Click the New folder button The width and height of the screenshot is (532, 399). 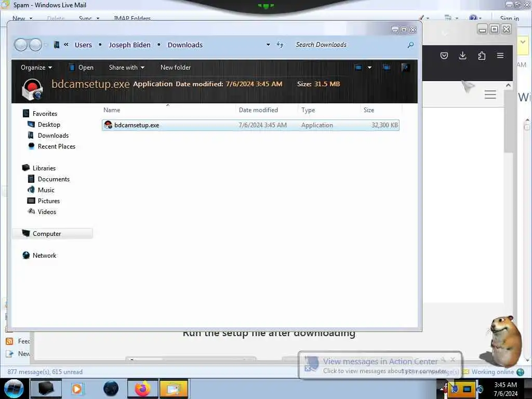(176, 67)
